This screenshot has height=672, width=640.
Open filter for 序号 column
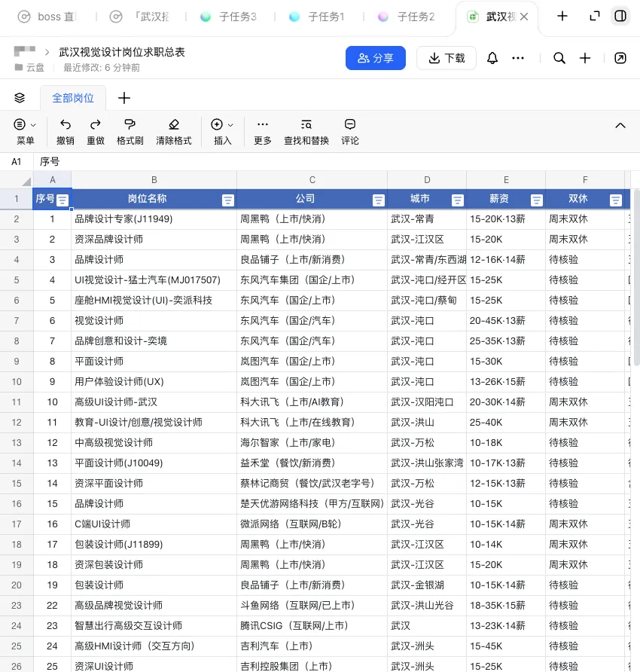[62, 200]
